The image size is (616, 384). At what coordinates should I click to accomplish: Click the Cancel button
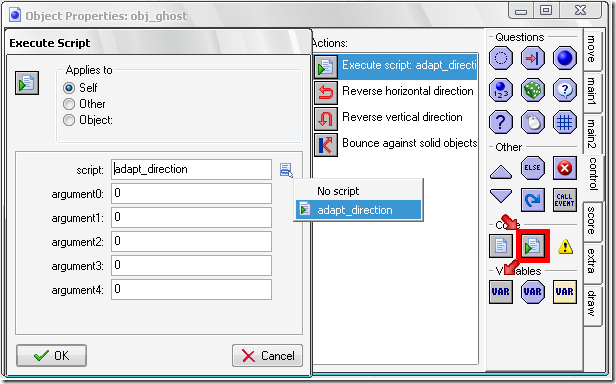tap(268, 356)
